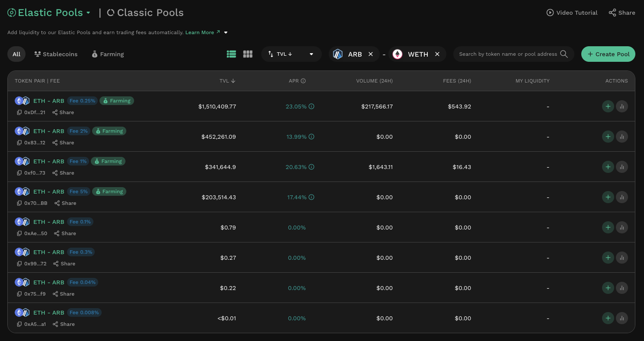Add liquidity to ETH-ARB Fee 2% pool

tap(608, 137)
